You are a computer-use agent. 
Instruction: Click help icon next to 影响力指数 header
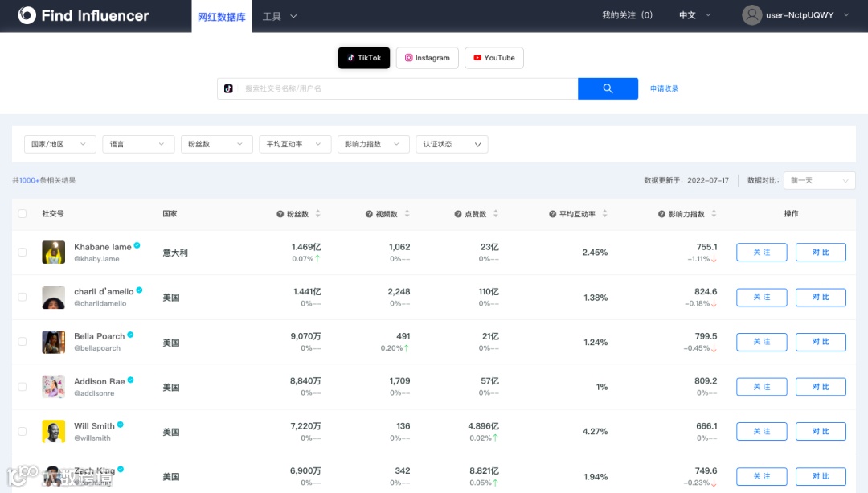(x=661, y=215)
